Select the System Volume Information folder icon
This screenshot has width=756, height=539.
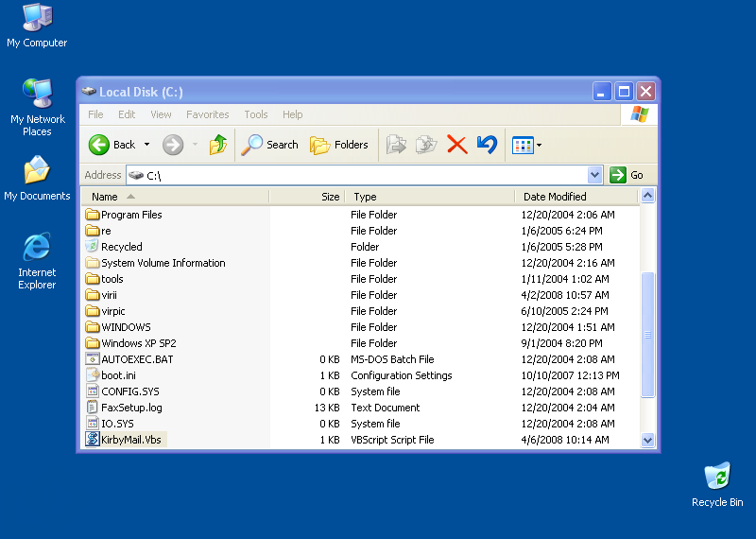pyautogui.click(x=92, y=263)
